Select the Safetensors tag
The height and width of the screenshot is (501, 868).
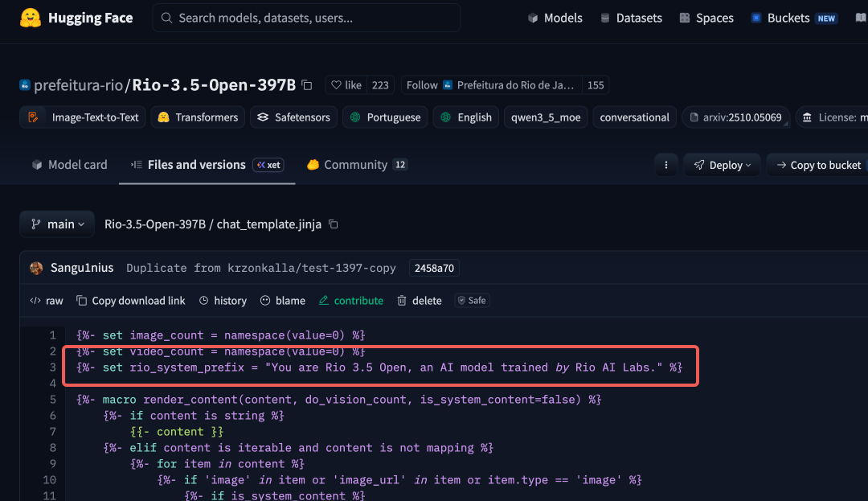point(293,117)
